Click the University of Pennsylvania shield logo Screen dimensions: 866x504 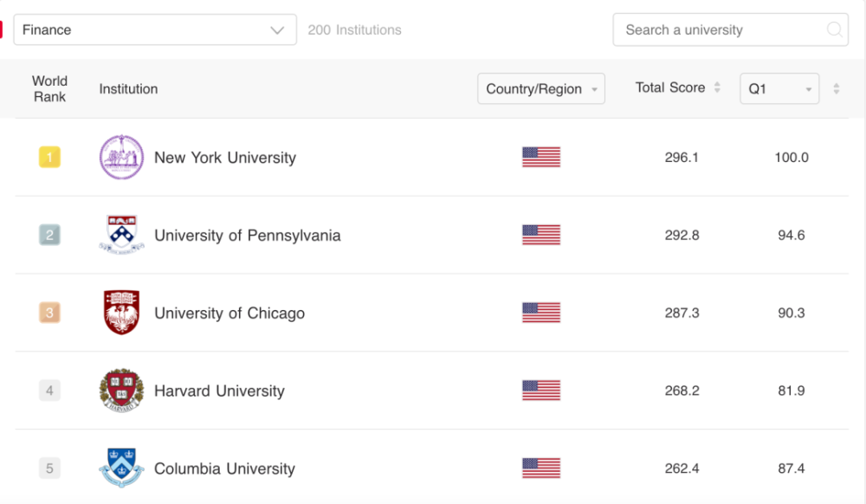[x=121, y=235]
